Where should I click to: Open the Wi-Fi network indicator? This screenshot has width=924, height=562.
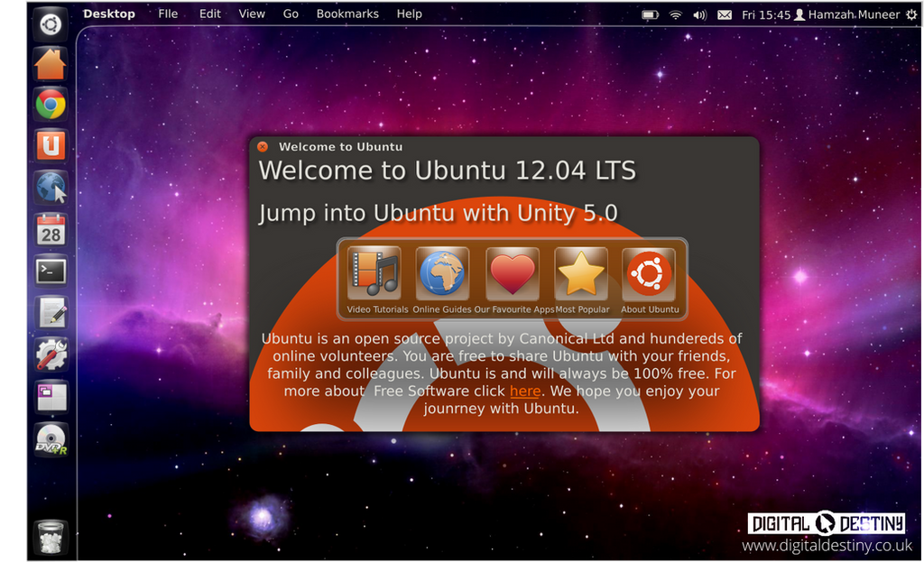point(675,14)
